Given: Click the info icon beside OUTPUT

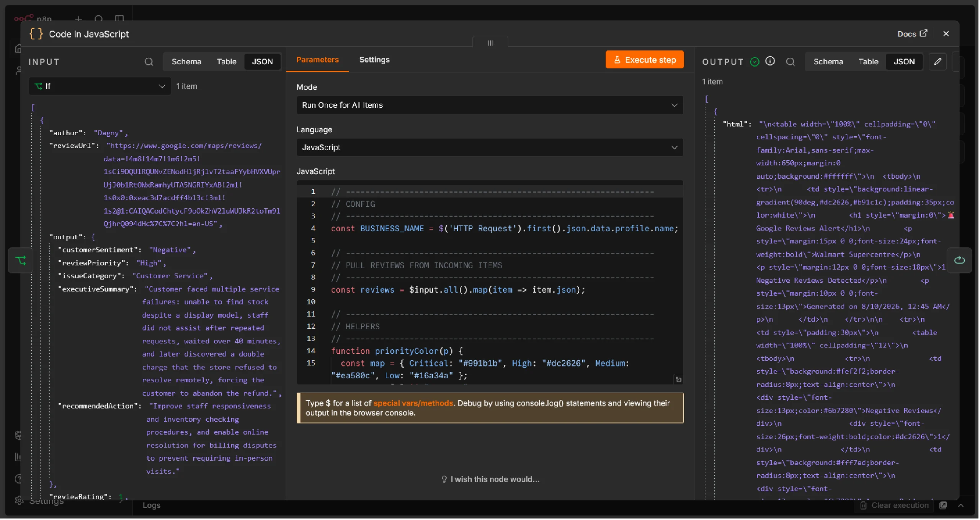Looking at the screenshot, I should click(x=771, y=61).
